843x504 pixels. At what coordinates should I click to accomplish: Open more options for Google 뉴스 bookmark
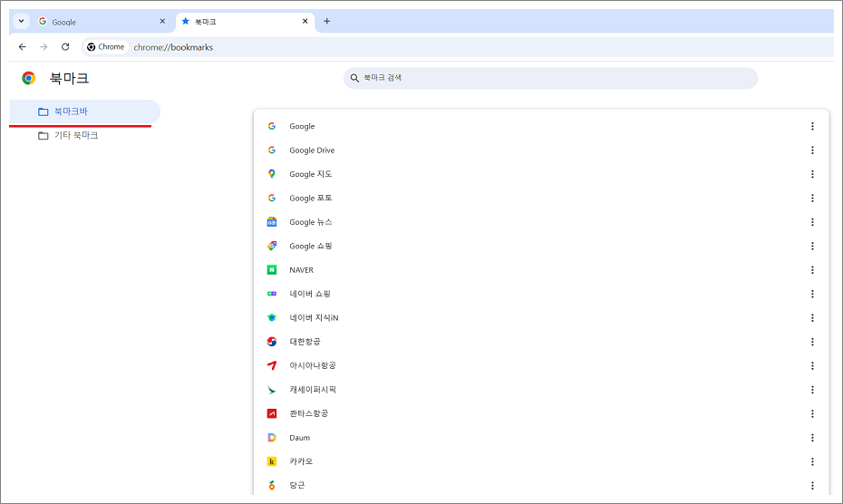(x=812, y=222)
